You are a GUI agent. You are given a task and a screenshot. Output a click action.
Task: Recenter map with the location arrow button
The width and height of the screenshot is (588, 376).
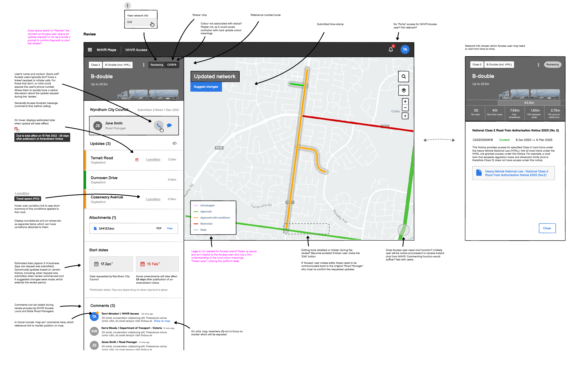pyautogui.click(x=405, y=116)
